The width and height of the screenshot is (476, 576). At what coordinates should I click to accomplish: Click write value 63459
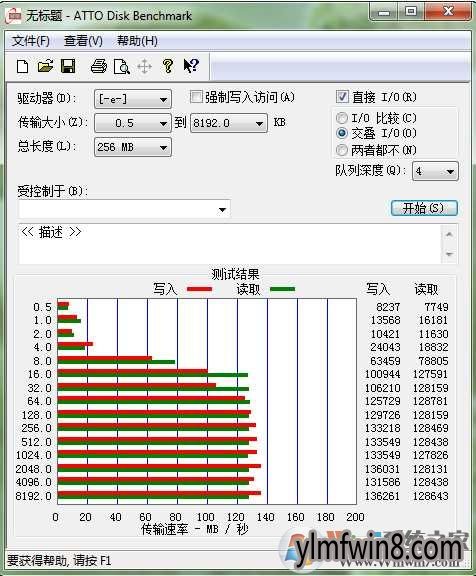tap(385, 361)
